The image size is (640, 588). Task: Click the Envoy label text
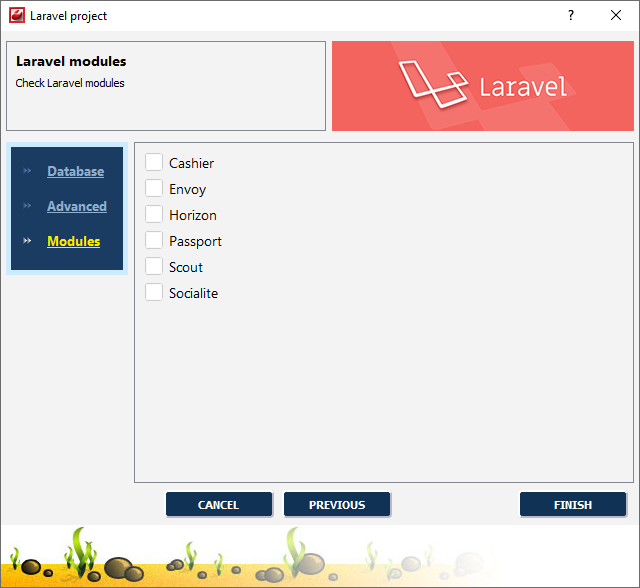(x=188, y=190)
